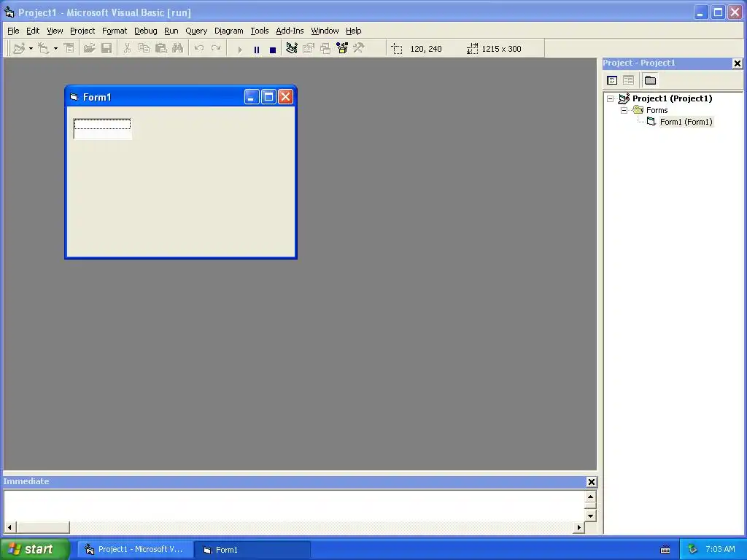Close the running Form1 window
747x560 pixels.
(285, 97)
